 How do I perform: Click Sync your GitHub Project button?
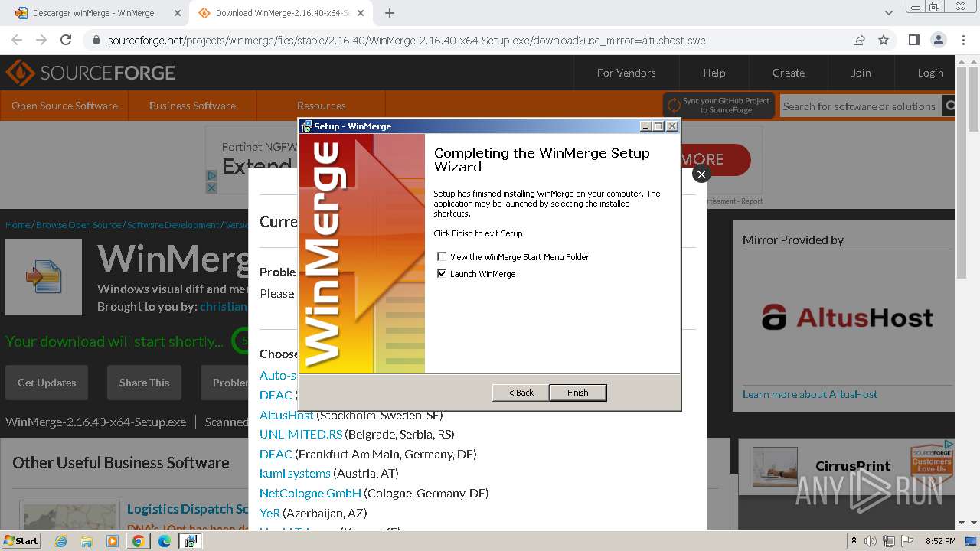719,106
